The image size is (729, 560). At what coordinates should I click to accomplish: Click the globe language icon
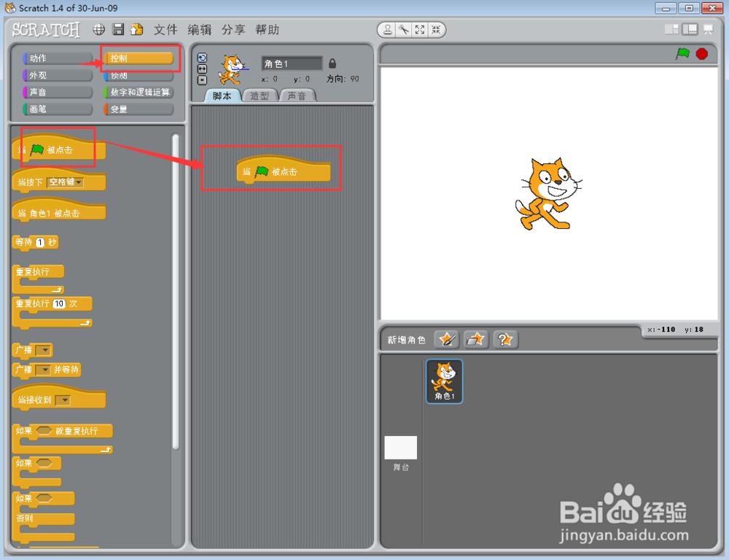tap(98, 30)
